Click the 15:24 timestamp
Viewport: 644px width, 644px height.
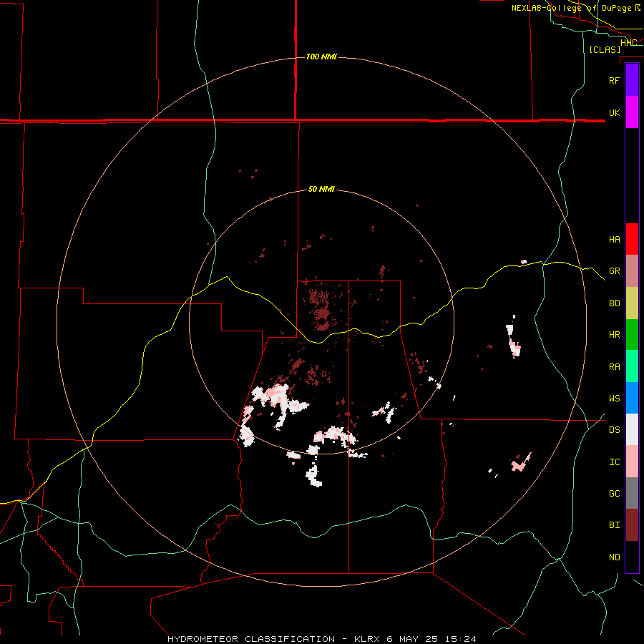point(461,639)
